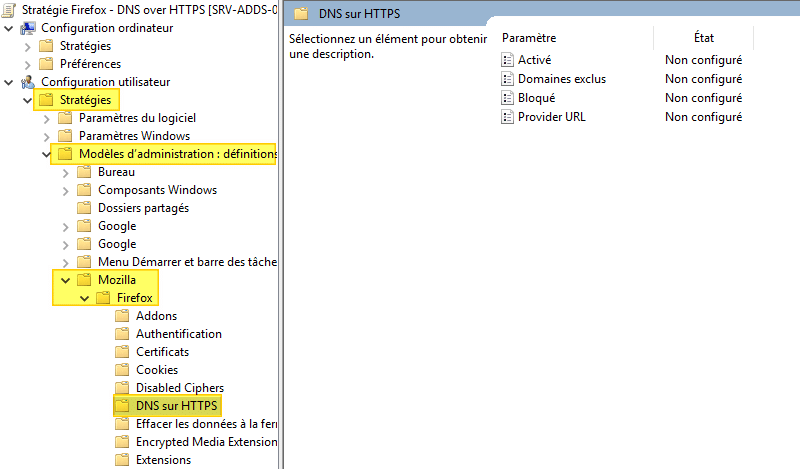The height and width of the screenshot is (469, 800).
Task: Collapse Modèles d'administration node
Action: tap(46, 155)
